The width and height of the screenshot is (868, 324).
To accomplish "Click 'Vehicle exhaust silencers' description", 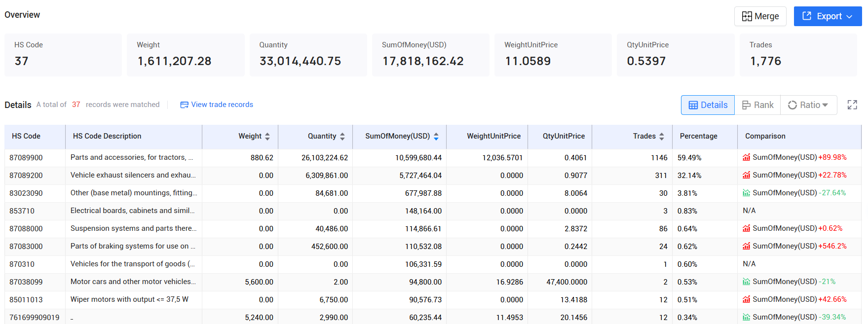I will (133, 175).
